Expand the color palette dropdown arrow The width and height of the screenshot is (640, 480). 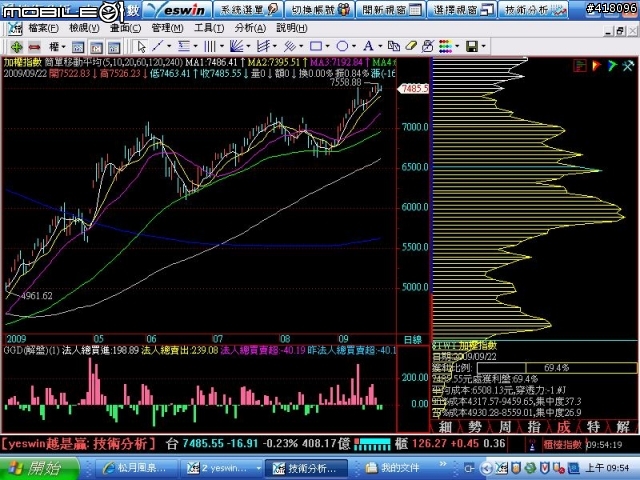(x=457, y=46)
